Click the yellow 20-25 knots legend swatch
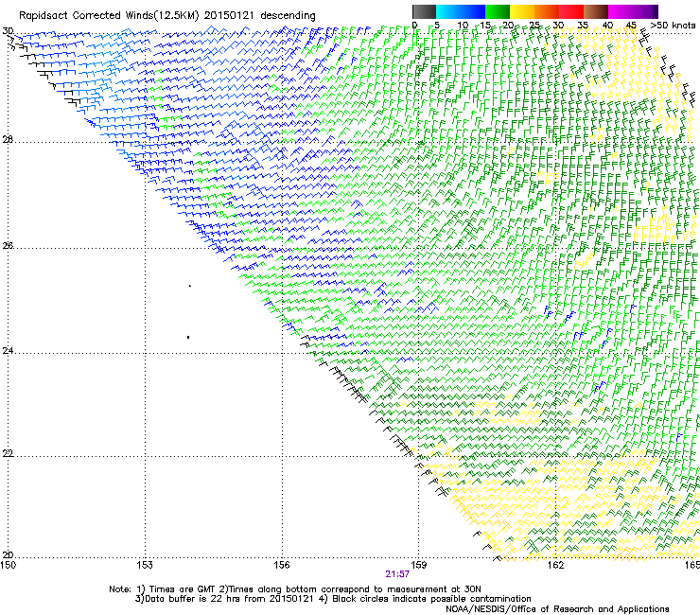 click(x=522, y=11)
